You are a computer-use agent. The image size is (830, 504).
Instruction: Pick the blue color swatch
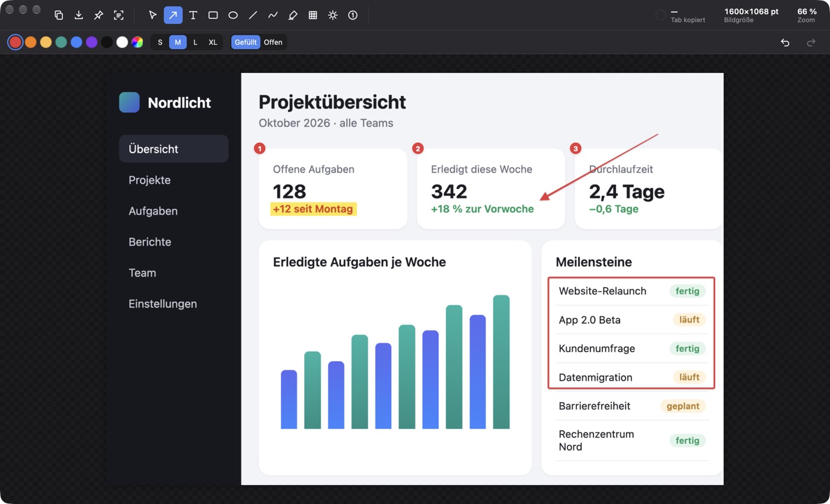(x=76, y=42)
